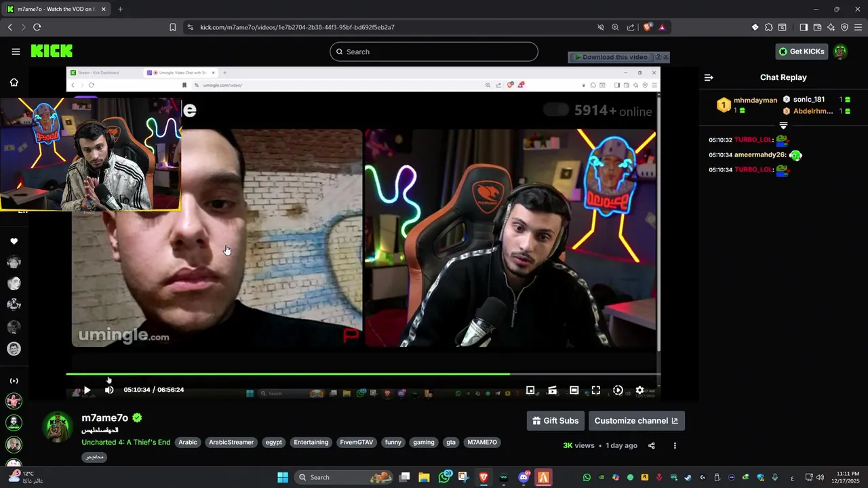Select the Entertaining tag
This screenshot has width=868, height=488.
pos(311,442)
